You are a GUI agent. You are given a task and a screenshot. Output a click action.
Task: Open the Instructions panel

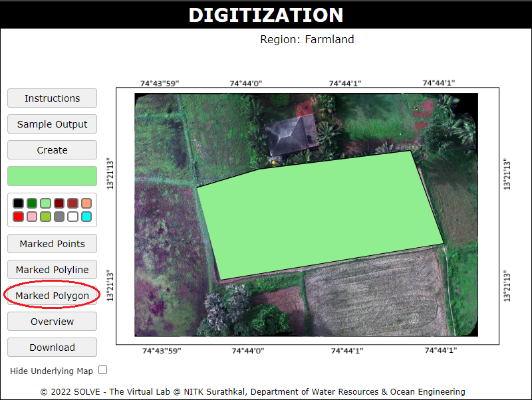[x=52, y=98]
